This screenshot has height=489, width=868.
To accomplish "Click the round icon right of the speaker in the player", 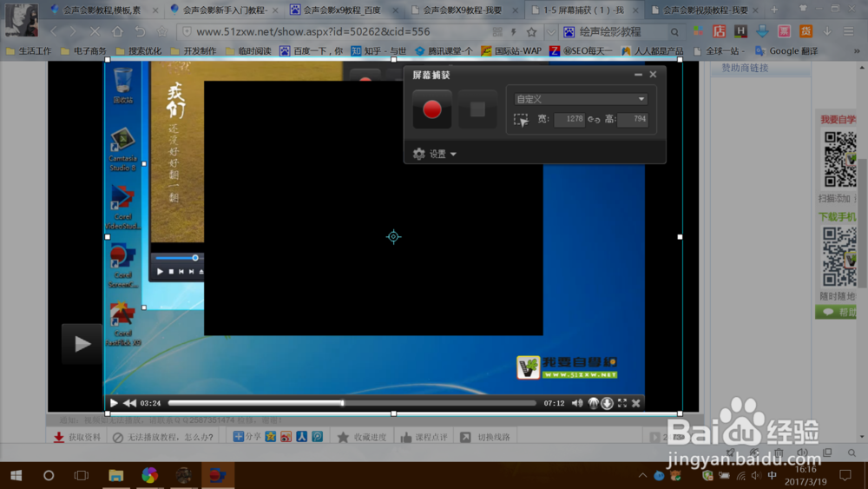I will click(593, 403).
